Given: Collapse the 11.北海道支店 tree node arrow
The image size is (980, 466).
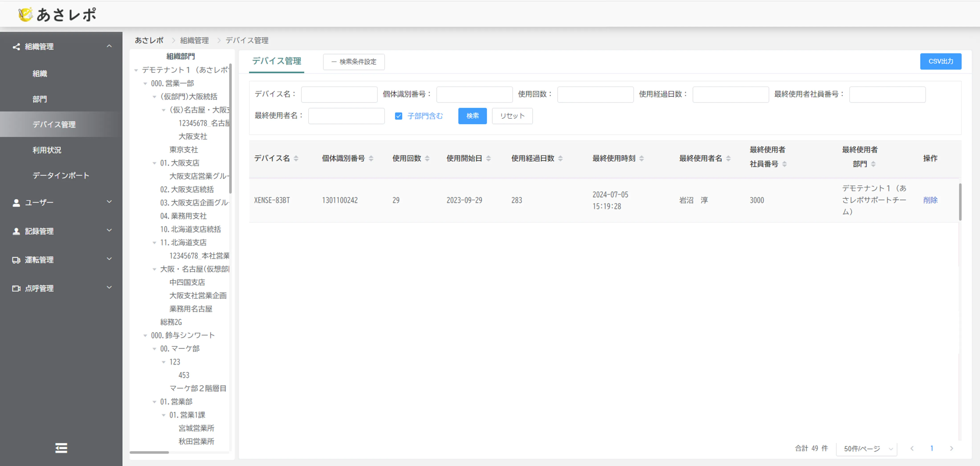Looking at the screenshot, I should [x=154, y=243].
